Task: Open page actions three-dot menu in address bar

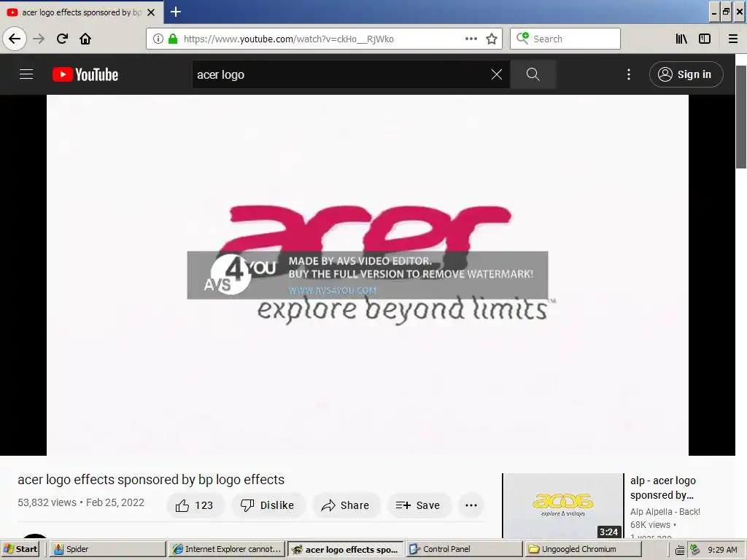Action: (471, 39)
